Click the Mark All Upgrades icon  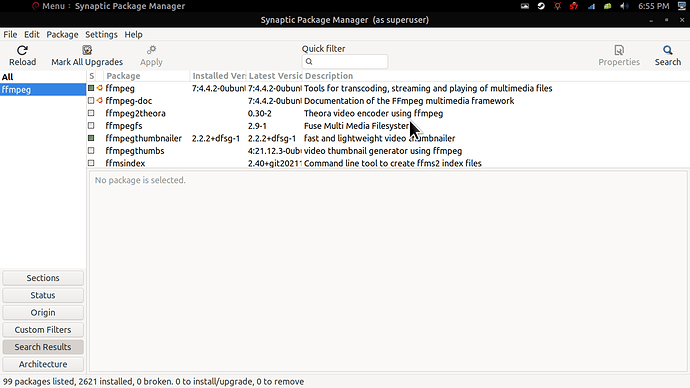pyautogui.click(x=87, y=50)
